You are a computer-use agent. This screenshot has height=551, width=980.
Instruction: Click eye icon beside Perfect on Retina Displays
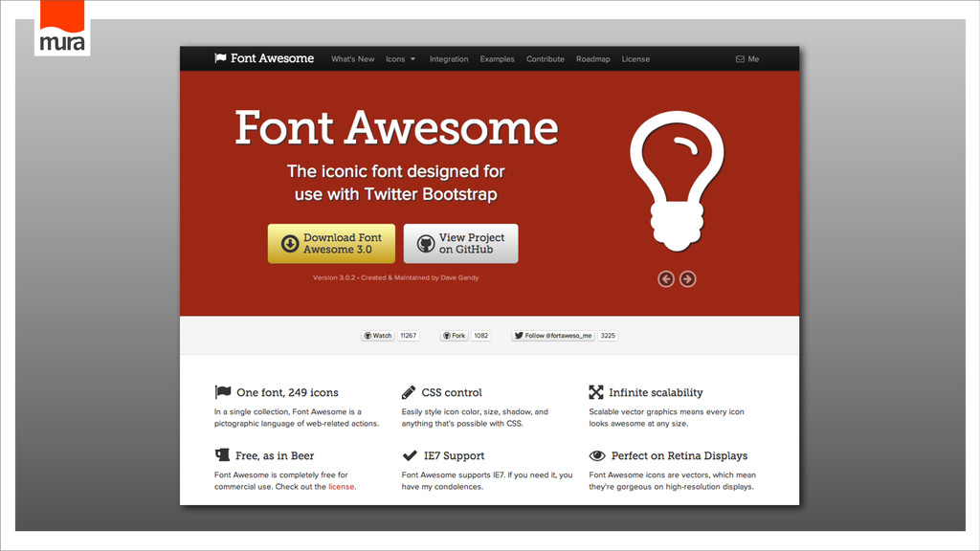pos(597,455)
